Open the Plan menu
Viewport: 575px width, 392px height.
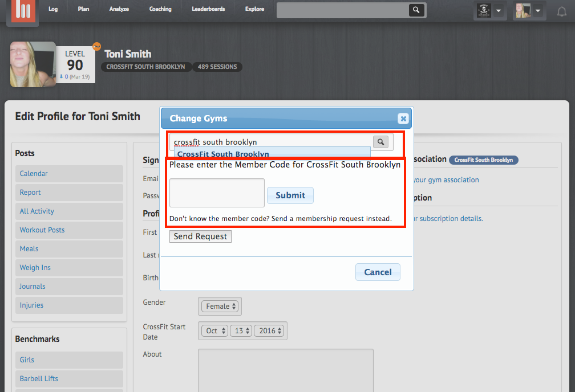pos(83,9)
